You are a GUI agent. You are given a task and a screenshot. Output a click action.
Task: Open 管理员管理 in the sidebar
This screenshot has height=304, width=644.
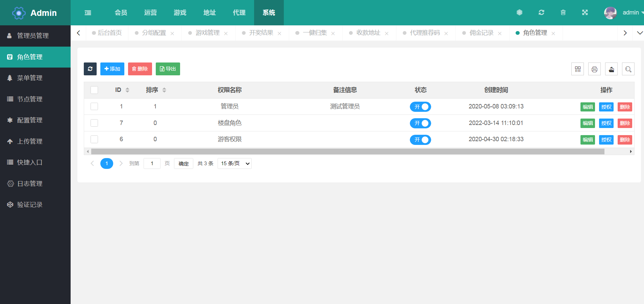click(35, 36)
